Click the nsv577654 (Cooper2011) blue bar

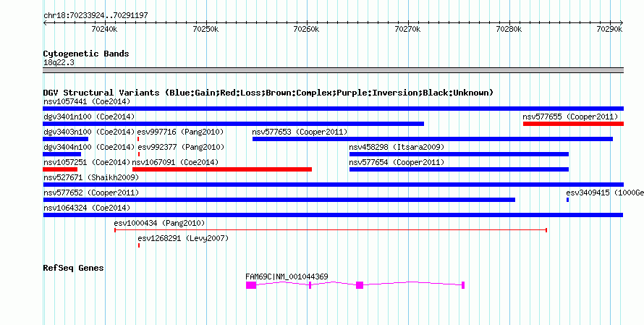pos(459,169)
